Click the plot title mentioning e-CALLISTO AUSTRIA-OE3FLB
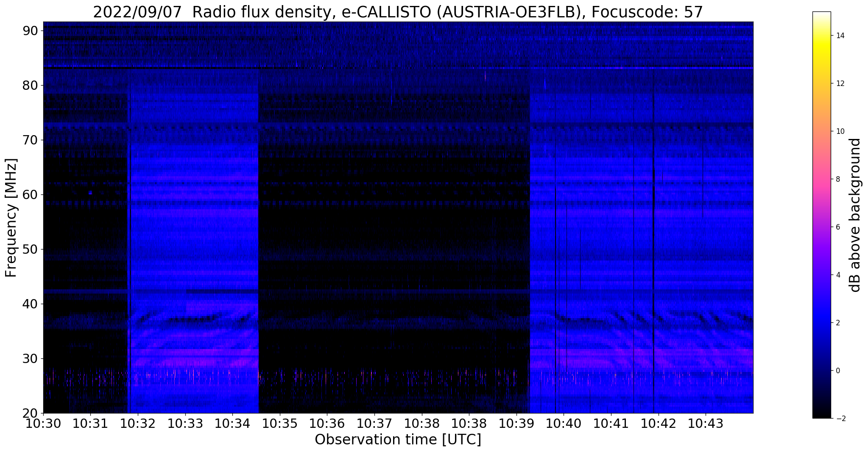This screenshot has height=452, width=868. point(398,12)
